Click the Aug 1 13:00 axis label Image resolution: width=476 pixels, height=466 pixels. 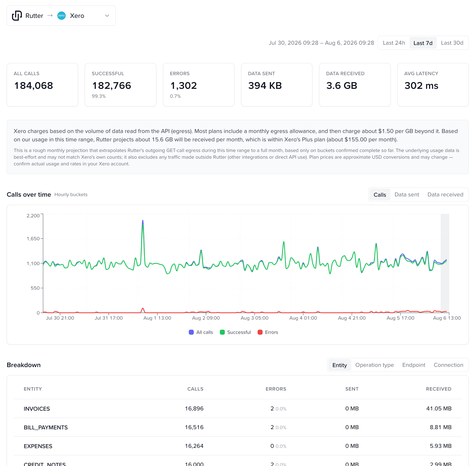click(157, 318)
